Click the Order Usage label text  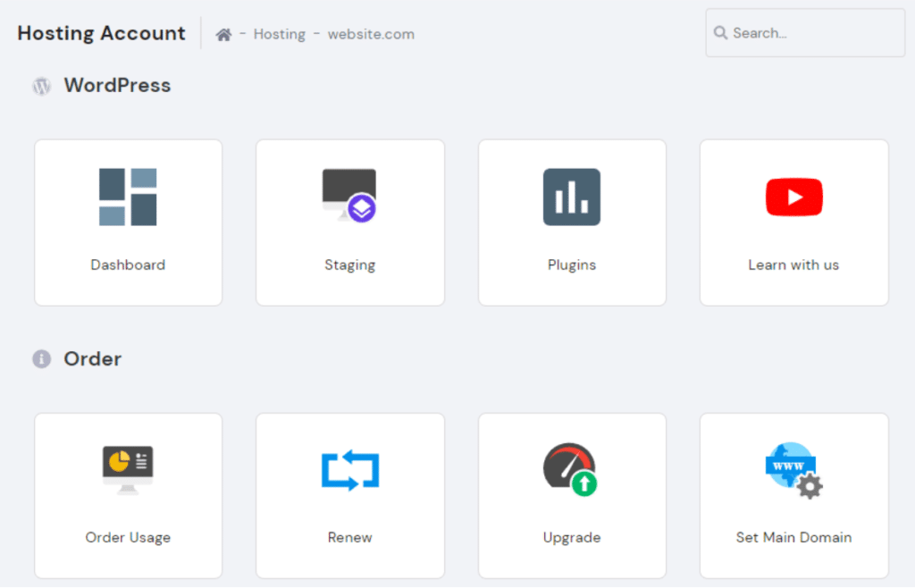point(128,538)
